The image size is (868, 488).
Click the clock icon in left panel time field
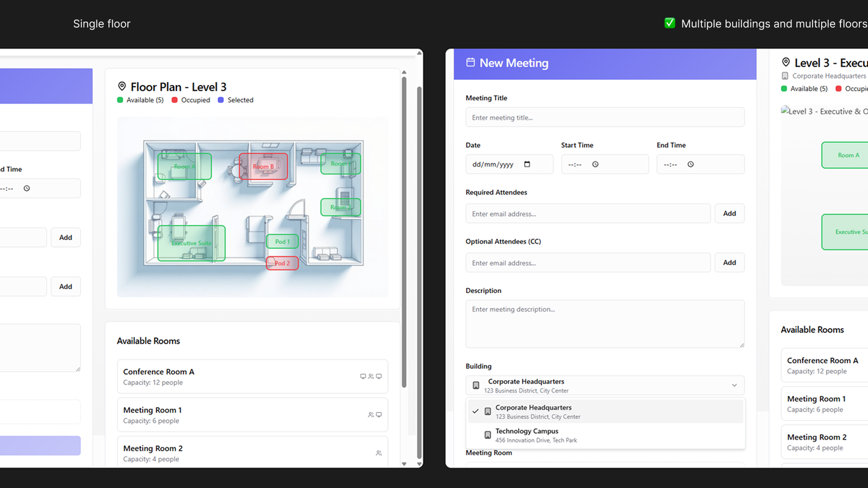[x=27, y=188]
